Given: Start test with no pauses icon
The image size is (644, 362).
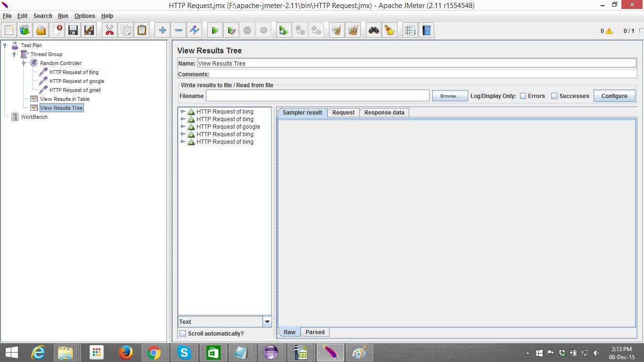Looking at the screenshot, I should [231, 31].
